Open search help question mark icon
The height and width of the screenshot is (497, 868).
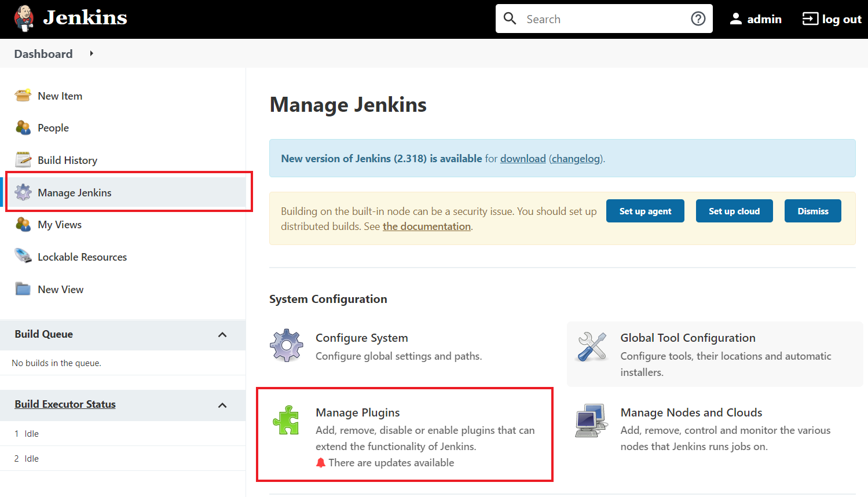[698, 19]
